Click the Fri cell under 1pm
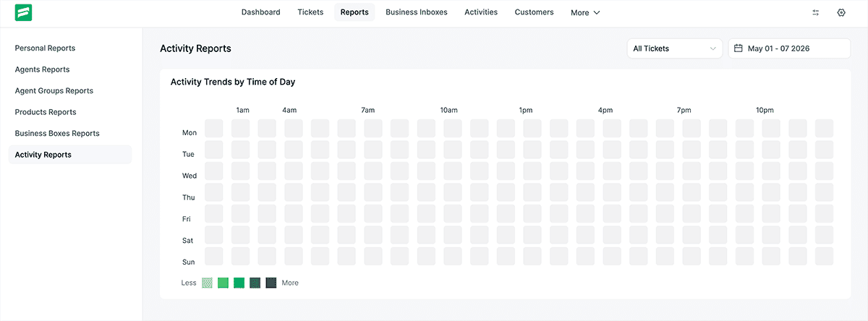The image size is (868, 321). 532,214
